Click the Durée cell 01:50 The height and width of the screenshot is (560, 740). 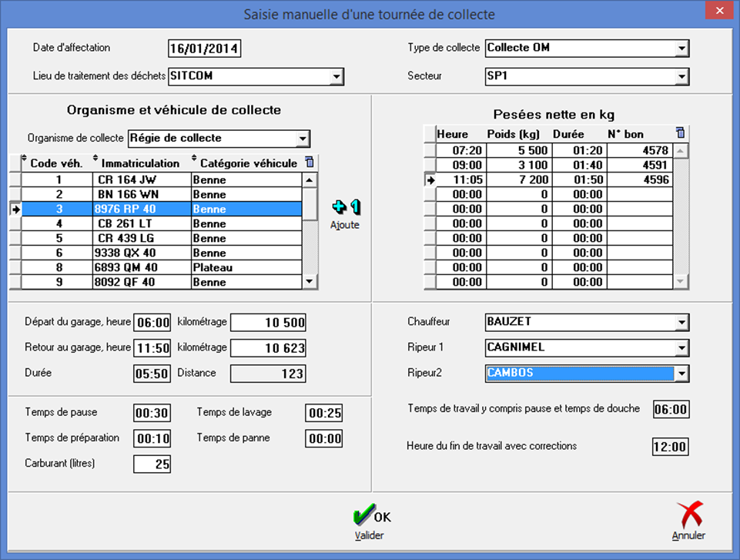coord(580,179)
